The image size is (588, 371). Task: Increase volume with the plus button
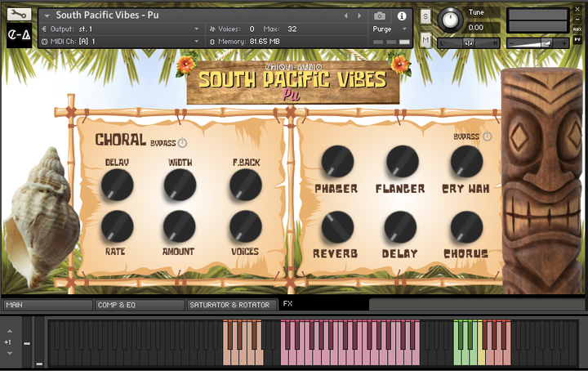563,43
